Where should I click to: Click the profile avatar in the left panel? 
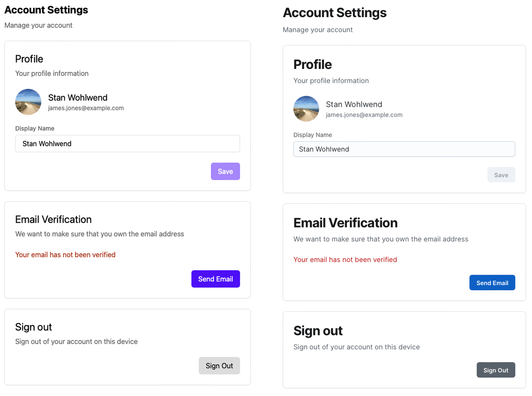coord(28,102)
